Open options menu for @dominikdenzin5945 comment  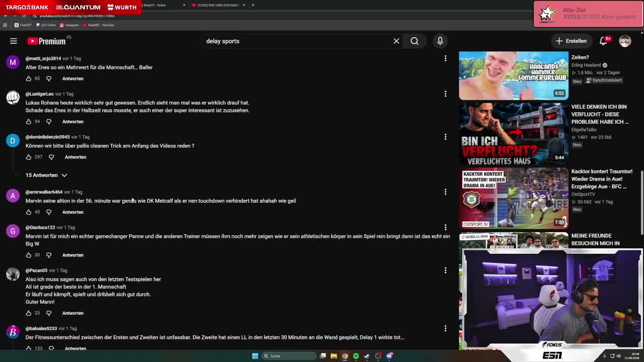point(445,136)
